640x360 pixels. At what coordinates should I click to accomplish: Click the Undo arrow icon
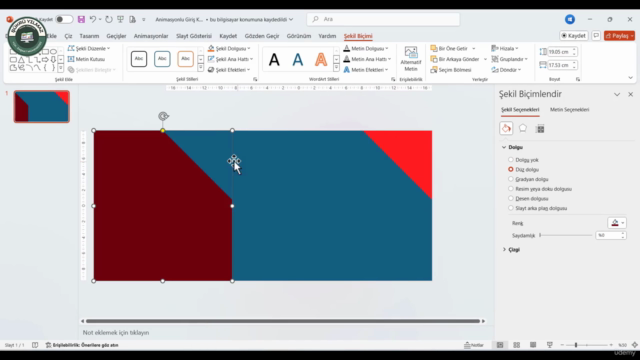[x=93, y=19]
